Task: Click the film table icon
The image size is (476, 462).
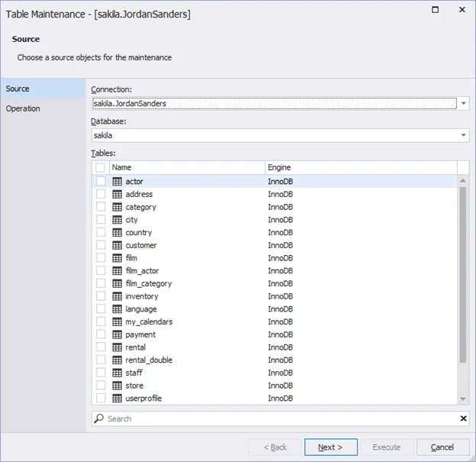Action: pyautogui.click(x=117, y=258)
